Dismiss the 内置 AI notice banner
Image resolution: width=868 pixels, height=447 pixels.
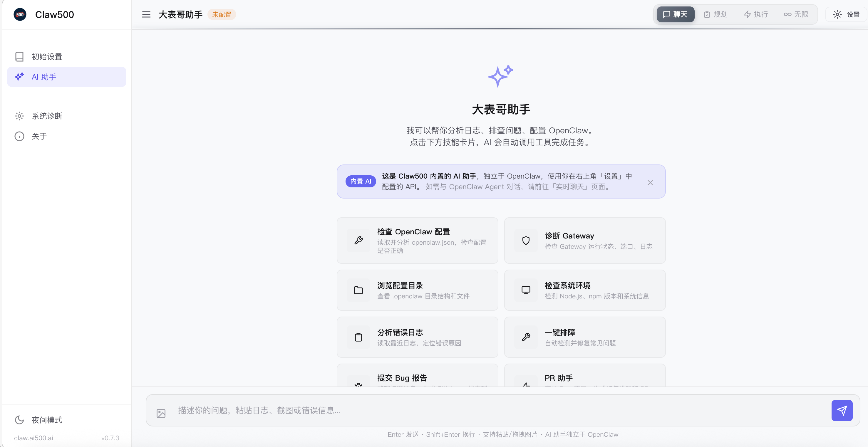click(650, 182)
